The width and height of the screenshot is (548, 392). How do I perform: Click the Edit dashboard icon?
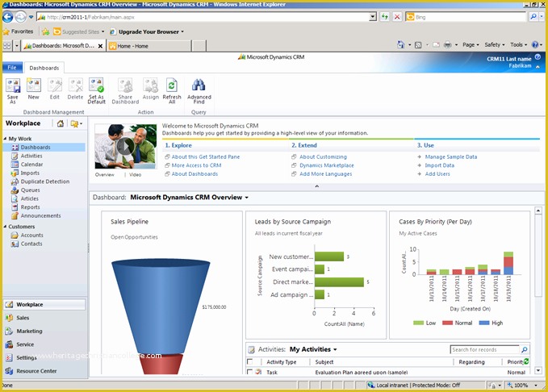tap(55, 85)
